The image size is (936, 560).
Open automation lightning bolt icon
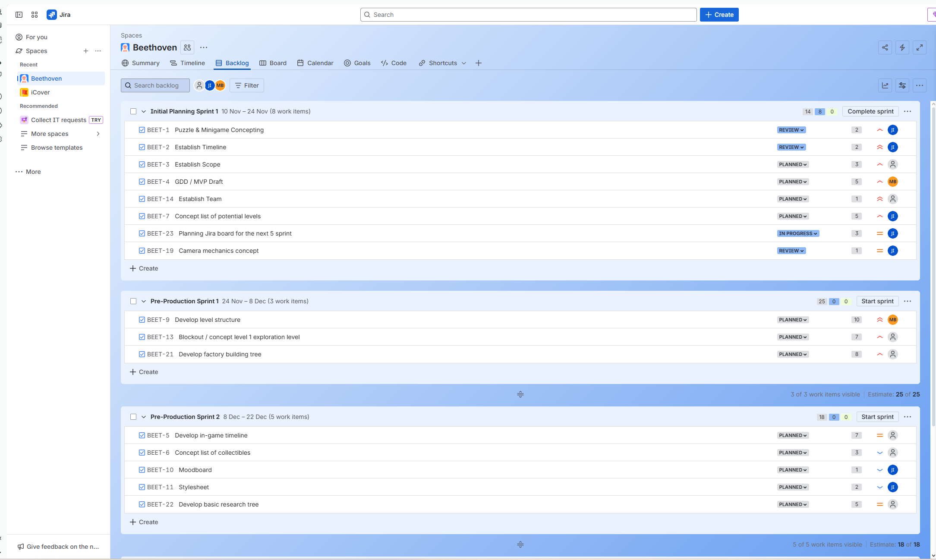click(902, 47)
